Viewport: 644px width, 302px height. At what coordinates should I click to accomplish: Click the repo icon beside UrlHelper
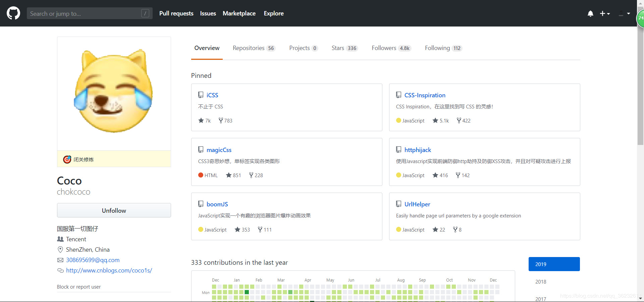tap(398, 204)
